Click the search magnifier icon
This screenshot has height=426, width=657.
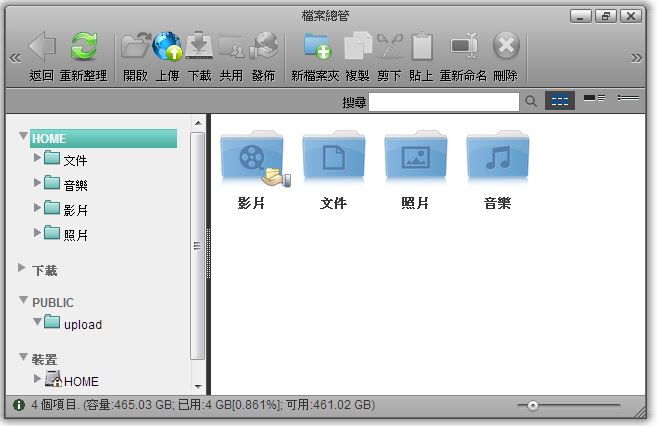pos(531,101)
